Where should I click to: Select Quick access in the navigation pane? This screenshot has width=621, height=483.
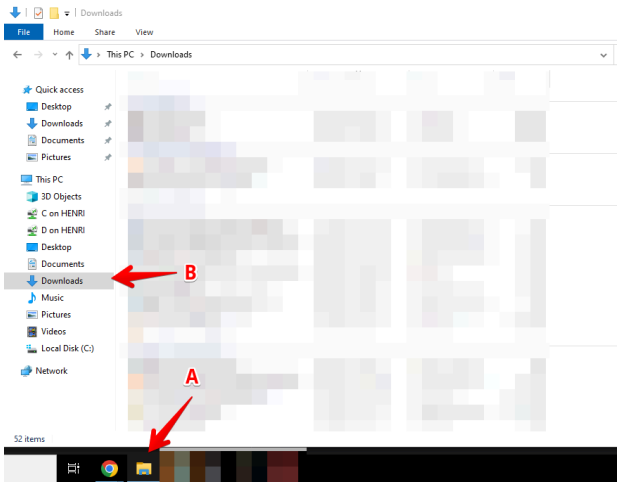coord(59,89)
